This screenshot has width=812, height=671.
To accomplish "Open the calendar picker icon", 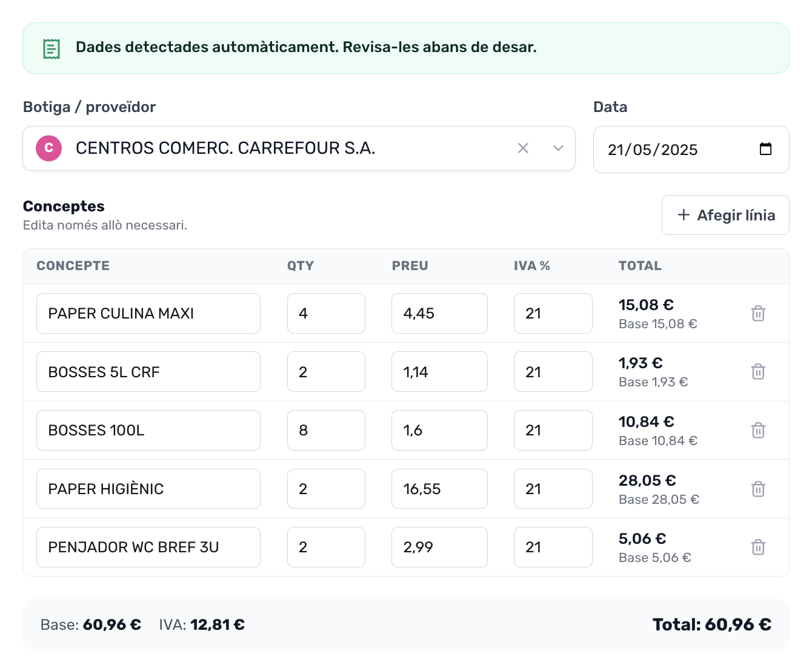I will (765, 149).
